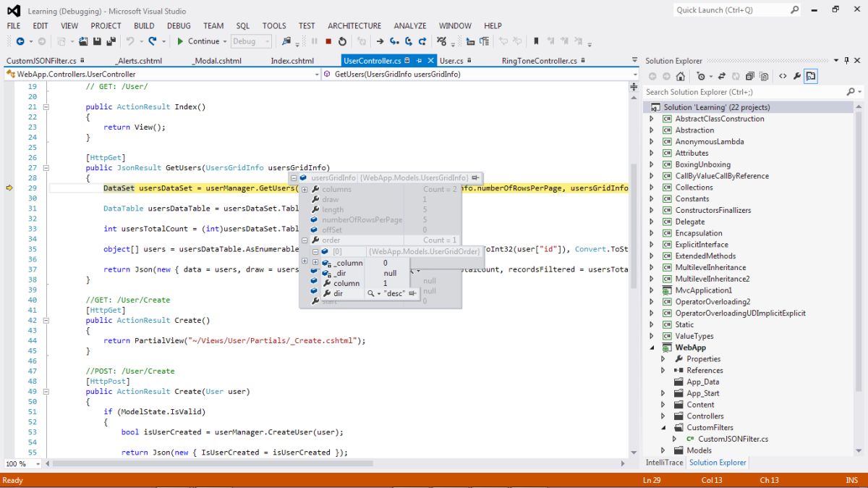Image resolution: width=868 pixels, height=488 pixels.
Task: Click the Redo icon in toolbar
Action: tap(153, 42)
